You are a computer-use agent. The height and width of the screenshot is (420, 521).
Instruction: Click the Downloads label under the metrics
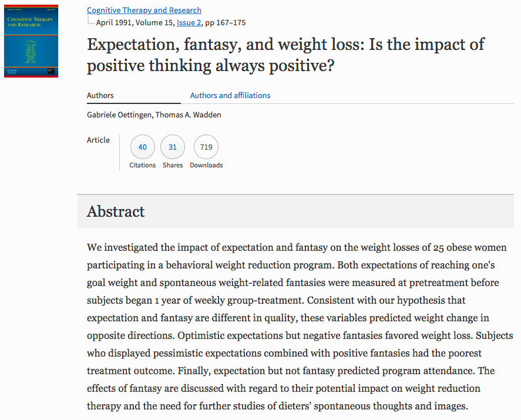[x=206, y=165]
